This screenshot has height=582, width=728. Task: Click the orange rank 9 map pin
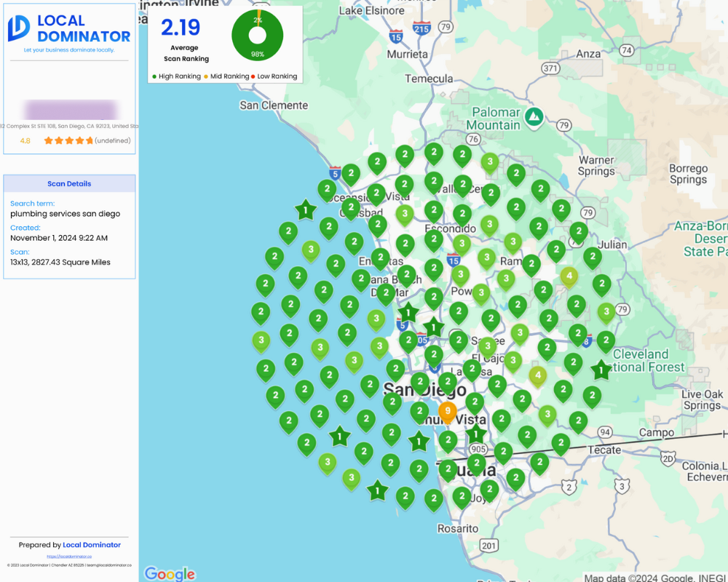pos(447,412)
